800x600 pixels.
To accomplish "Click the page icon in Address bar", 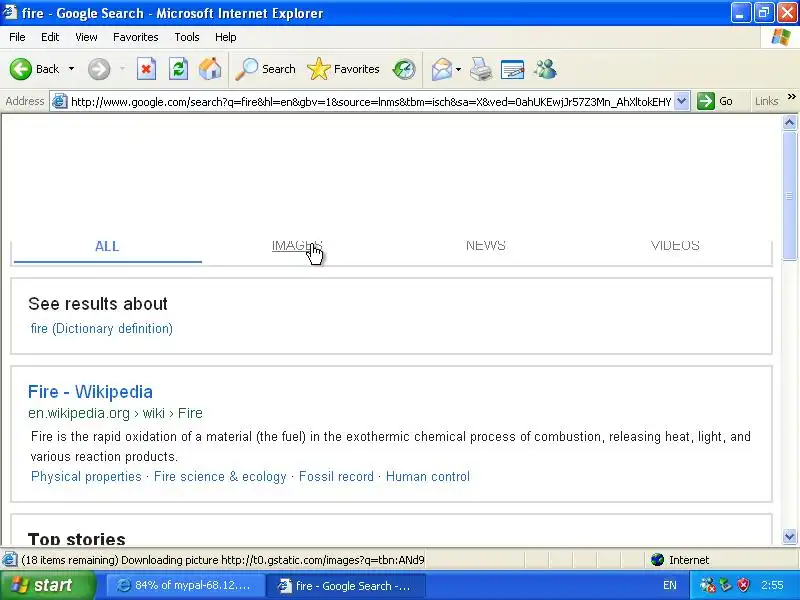I will [x=60, y=101].
